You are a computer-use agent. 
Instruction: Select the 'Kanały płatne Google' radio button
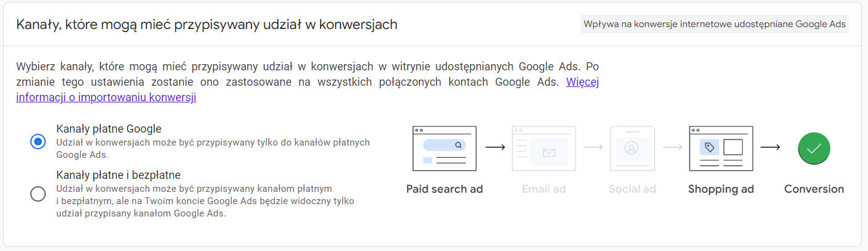[38, 141]
